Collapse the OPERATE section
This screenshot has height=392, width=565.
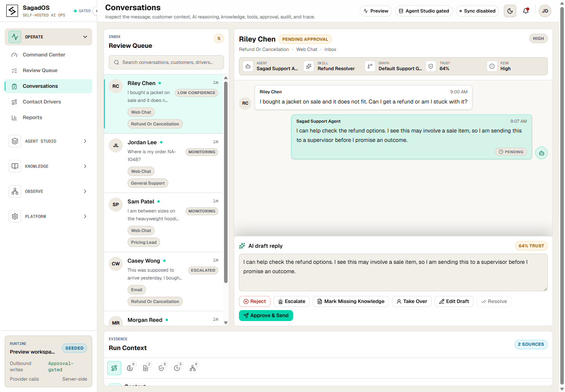point(48,37)
